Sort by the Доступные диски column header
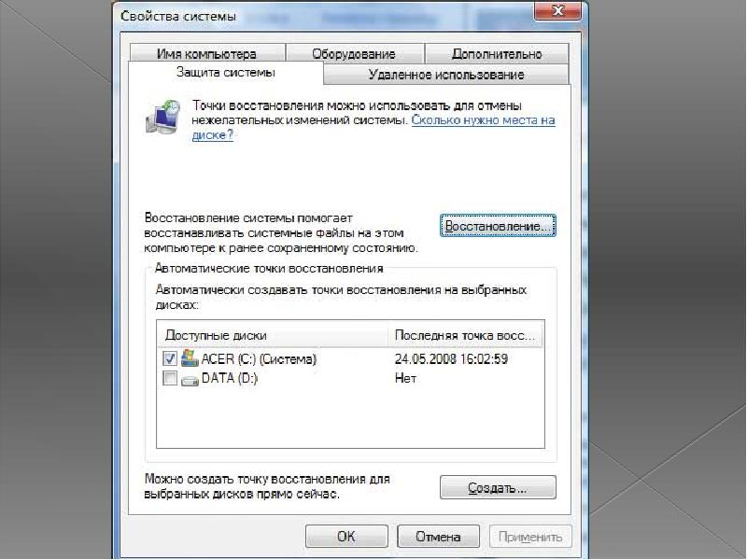Viewport: 747px width, 560px height. 272,335
